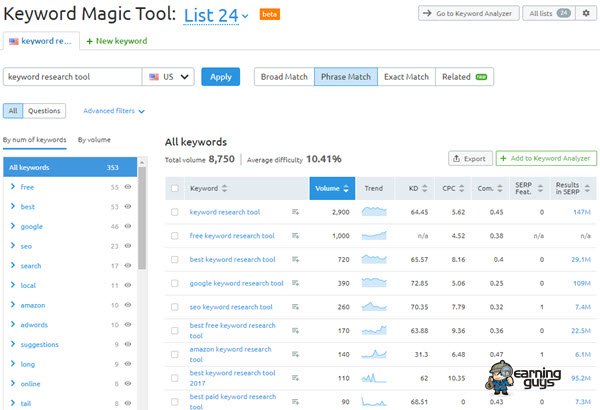Open the US country dropdown

click(x=168, y=77)
